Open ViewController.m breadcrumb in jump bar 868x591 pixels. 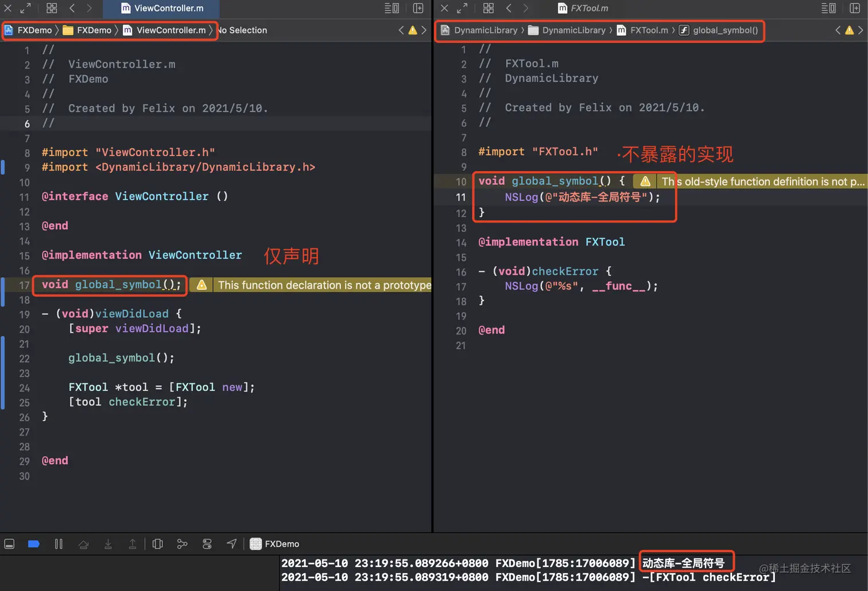(165, 30)
